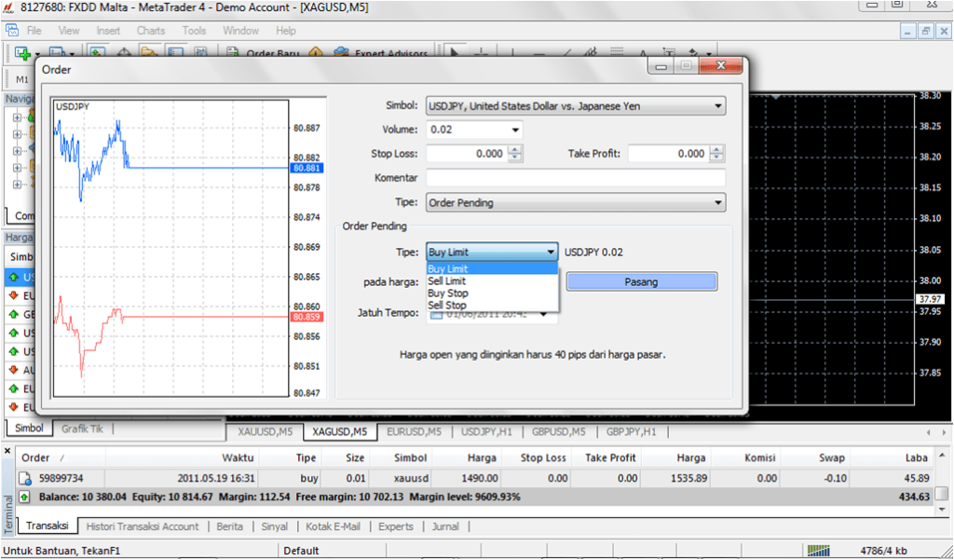Image resolution: width=954 pixels, height=560 pixels.
Task: Choose Buy Limit from the open list
Action: click(x=492, y=269)
